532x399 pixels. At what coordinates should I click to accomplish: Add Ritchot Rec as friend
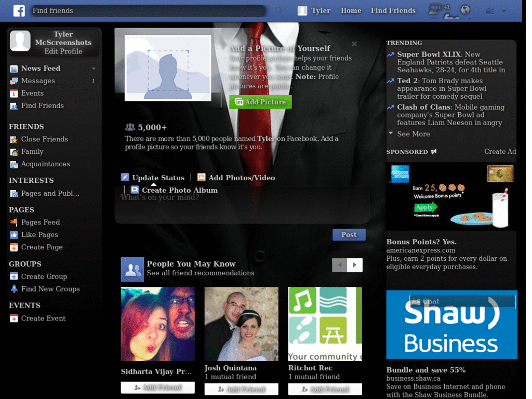(x=325, y=389)
